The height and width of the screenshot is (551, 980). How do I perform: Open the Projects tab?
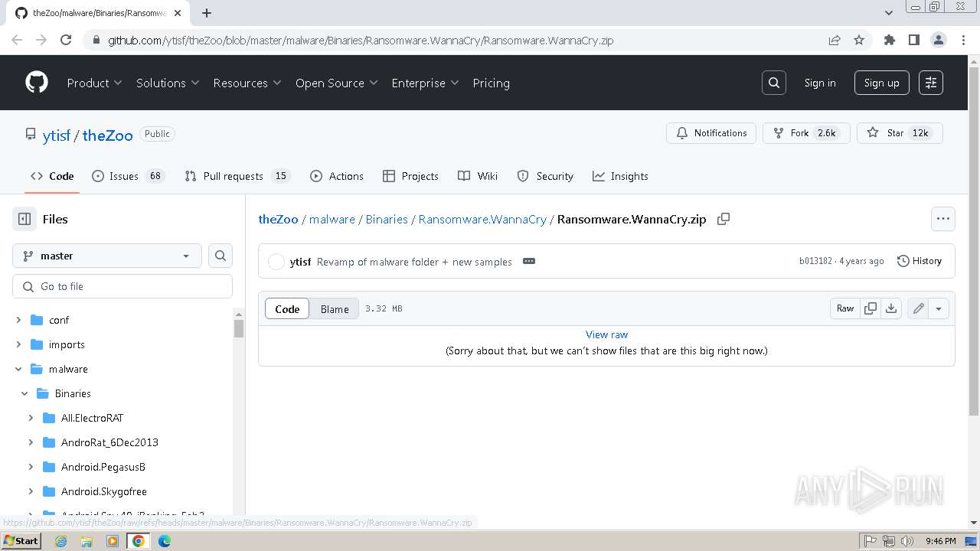pyautogui.click(x=410, y=176)
